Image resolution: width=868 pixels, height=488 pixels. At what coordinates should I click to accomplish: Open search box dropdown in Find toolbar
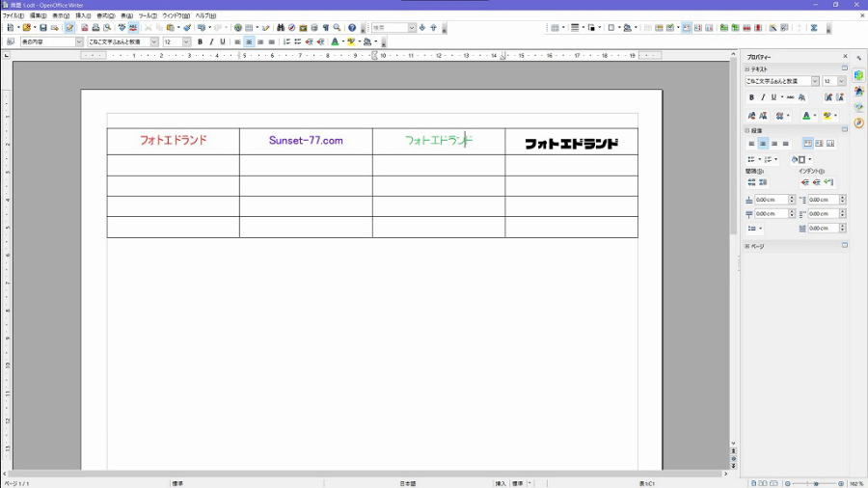tap(411, 28)
